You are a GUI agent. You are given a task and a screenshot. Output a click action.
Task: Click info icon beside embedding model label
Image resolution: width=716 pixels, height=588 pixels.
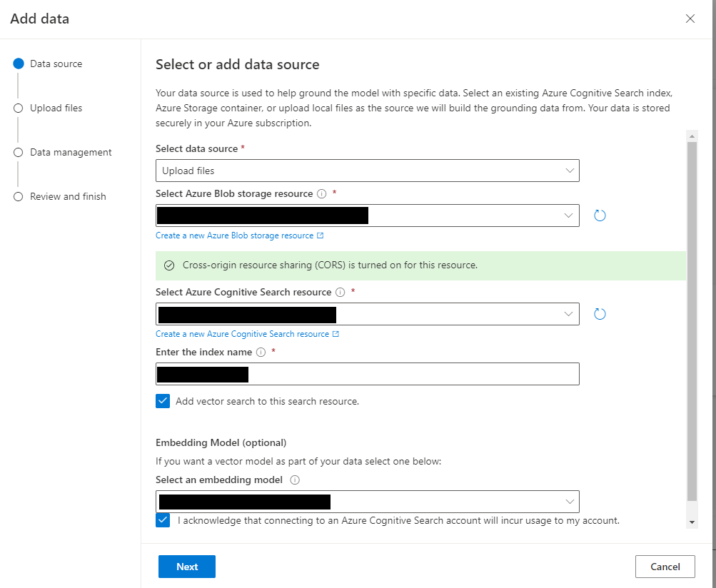[295, 480]
